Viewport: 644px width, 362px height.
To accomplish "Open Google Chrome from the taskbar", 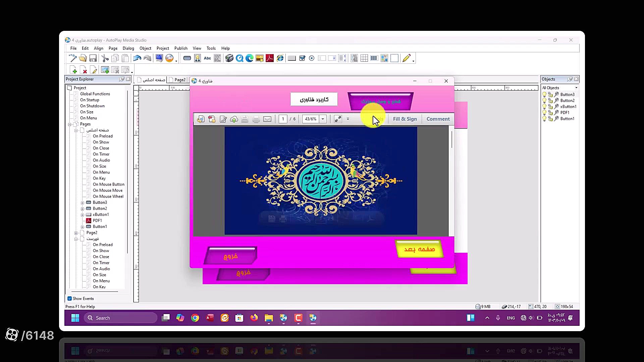I will coord(195,318).
